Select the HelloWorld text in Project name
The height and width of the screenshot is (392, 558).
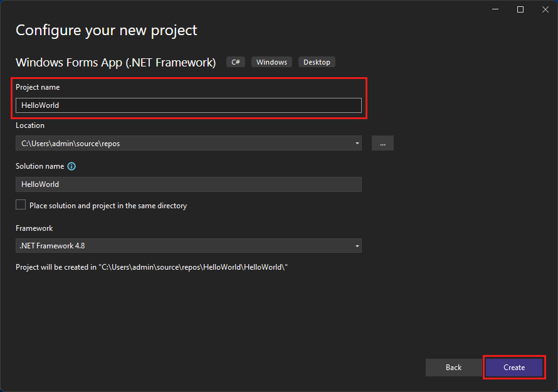[36, 105]
